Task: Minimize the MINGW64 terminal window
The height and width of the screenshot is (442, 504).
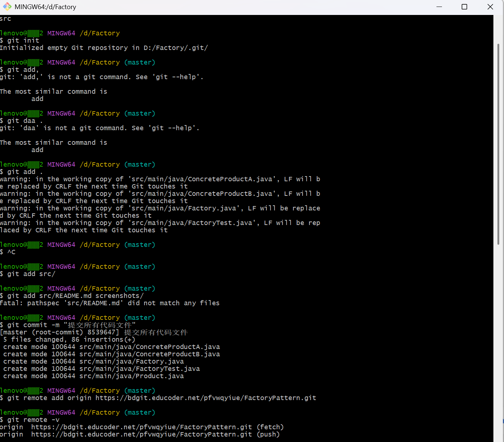Action: point(439,7)
